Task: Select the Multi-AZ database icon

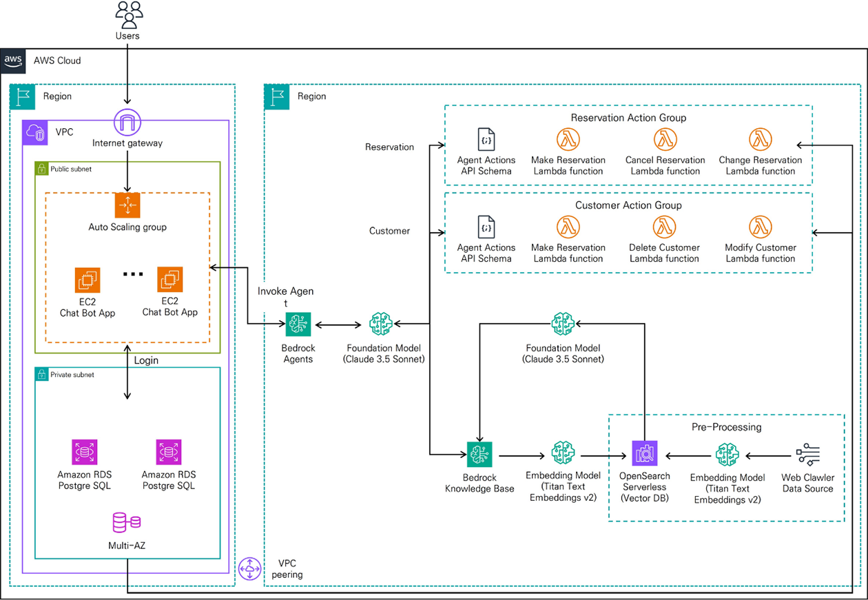Action: point(127,523)
